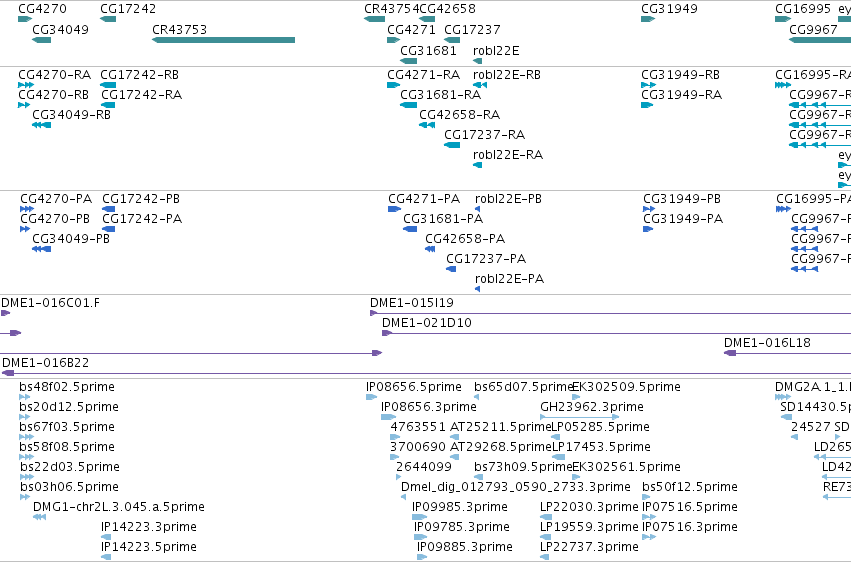Select the CG31949 gene arrow

tap(648, 19)
